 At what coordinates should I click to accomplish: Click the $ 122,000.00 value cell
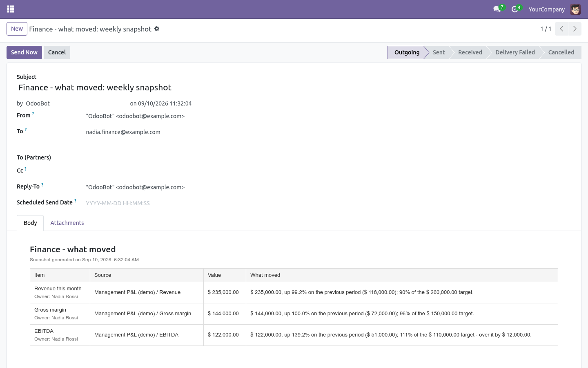click(x=225, y=335)
